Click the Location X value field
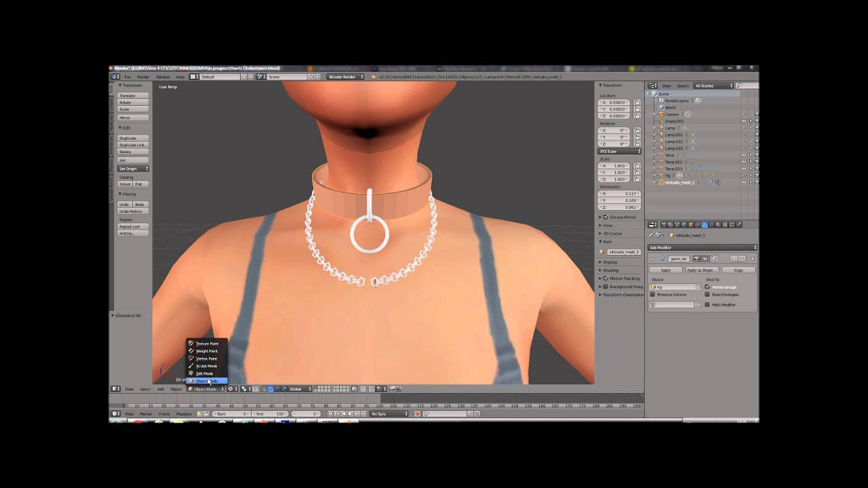 coord(613,102)
